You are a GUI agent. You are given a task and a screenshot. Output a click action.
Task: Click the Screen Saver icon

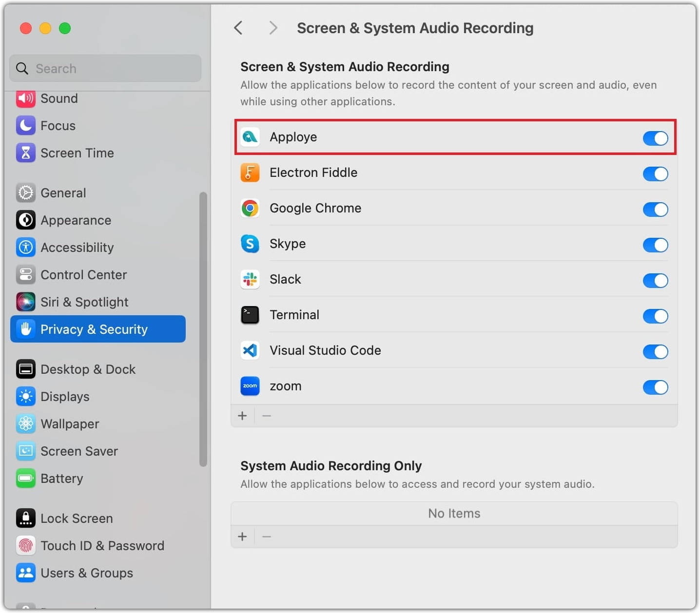point(26,451)
